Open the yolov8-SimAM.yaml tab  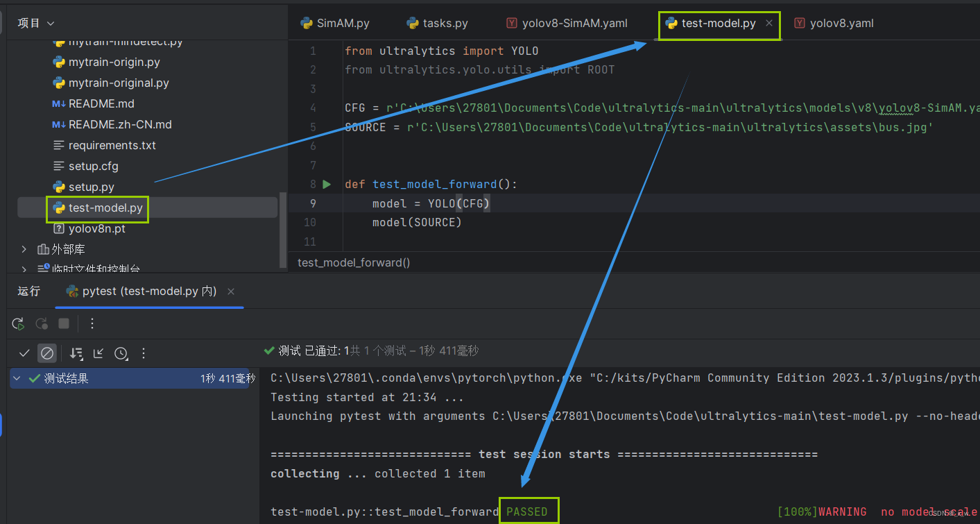coord(567,23)
